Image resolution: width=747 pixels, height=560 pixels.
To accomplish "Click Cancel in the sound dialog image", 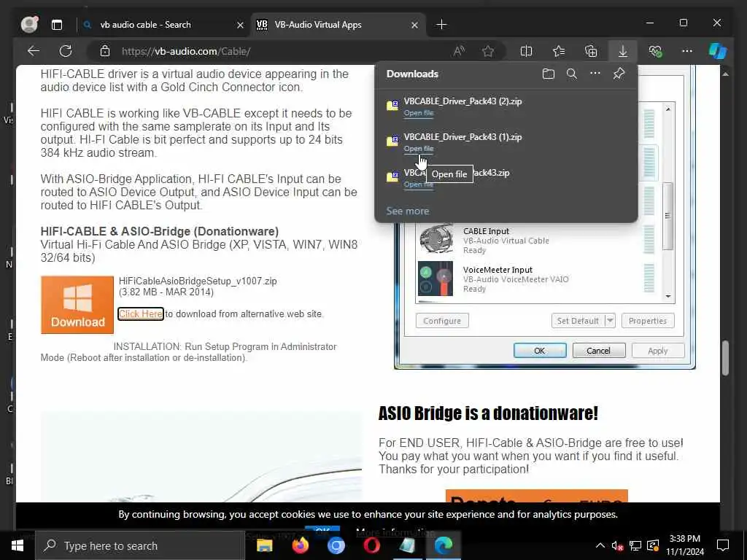I will pos(598,351).
